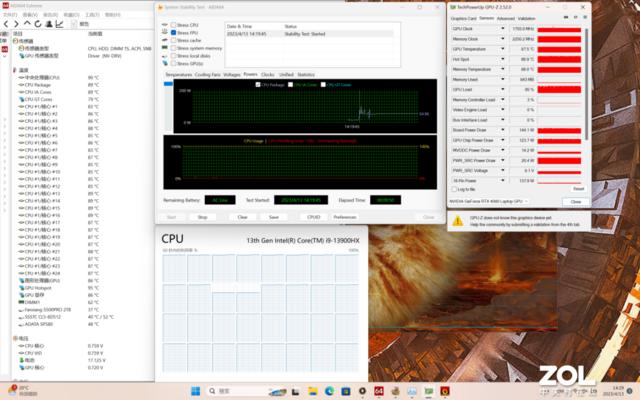Go forward in AIDA64 toolbar
Screen dimensions: 640x400
coord(16,24)
